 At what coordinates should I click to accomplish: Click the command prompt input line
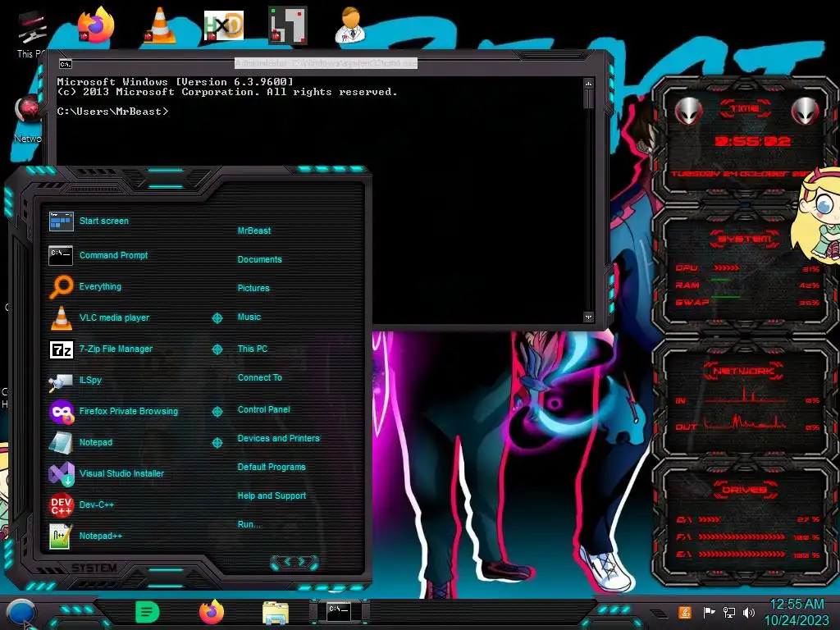tap(112, 112)
